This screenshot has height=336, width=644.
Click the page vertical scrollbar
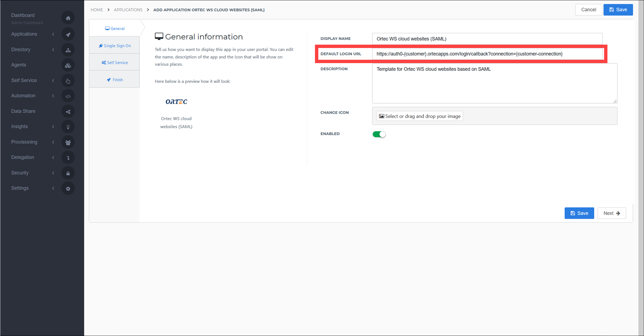coord(641,168)
